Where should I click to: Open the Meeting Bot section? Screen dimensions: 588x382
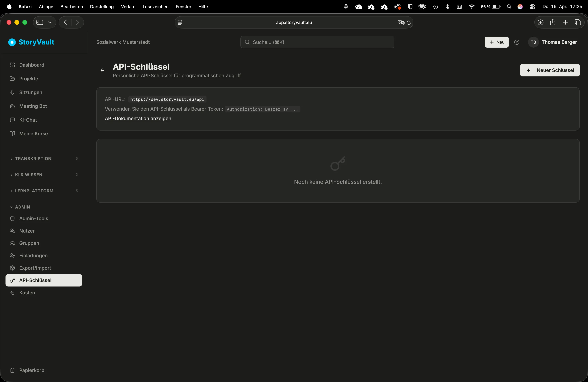point(44,106)
